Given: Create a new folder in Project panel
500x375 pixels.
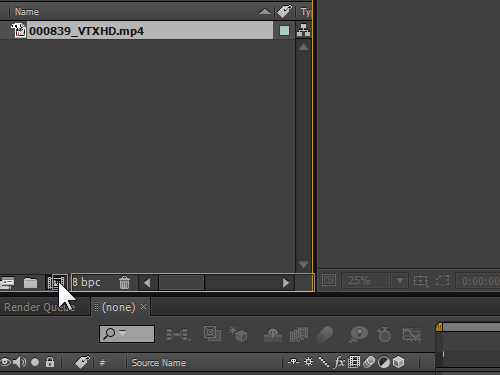Looking at the screenshot, I should [x=30, y=283].
